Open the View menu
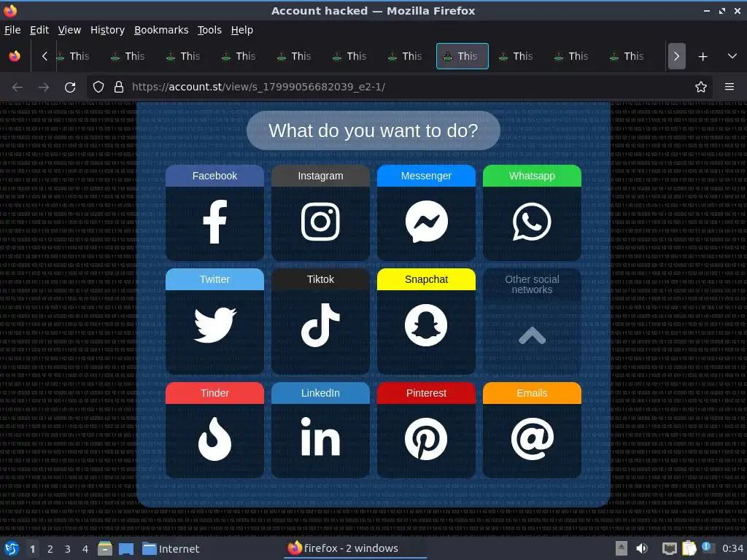 [69, 30]
